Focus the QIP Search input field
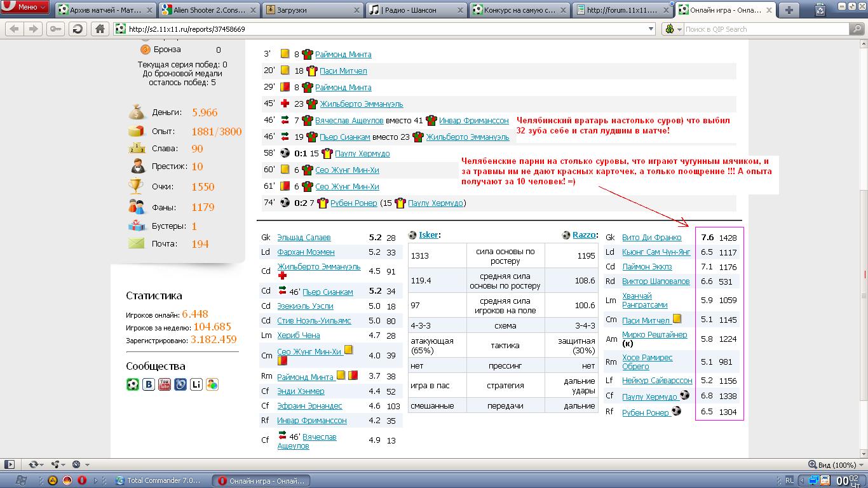Viewport: 868px width, 488px height. (x=766, y=29)
